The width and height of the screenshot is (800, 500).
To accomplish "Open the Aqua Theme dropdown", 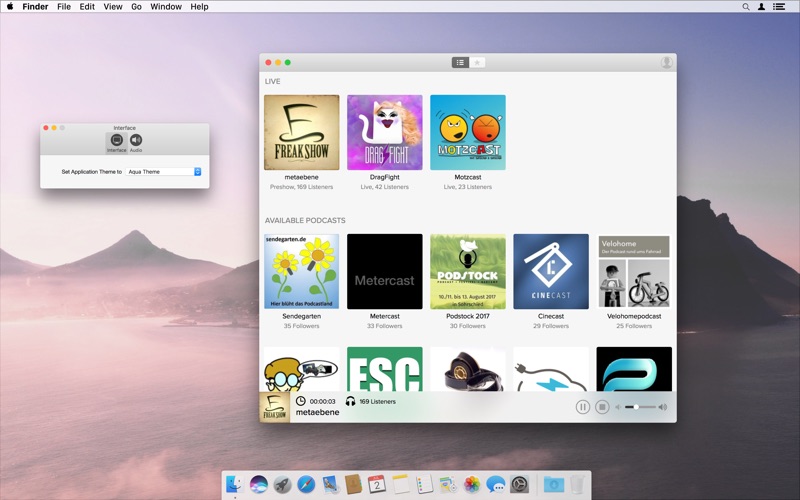I will tap(164, 172).
